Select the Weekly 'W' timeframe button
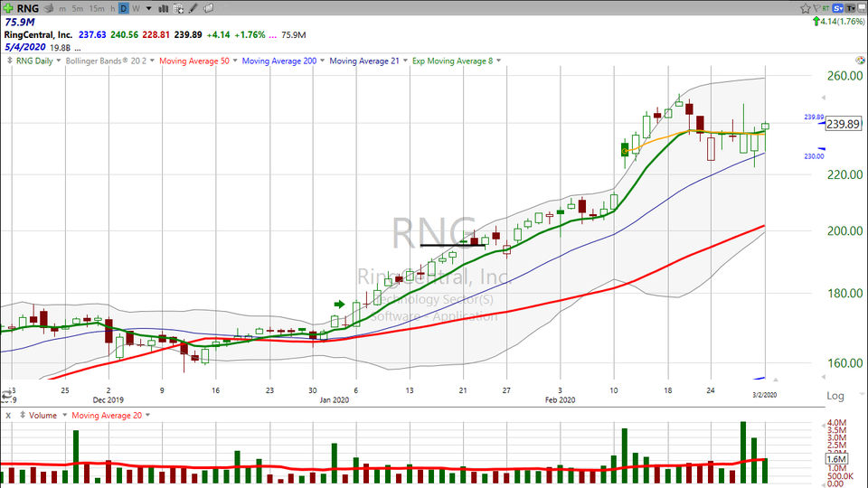 136,9
